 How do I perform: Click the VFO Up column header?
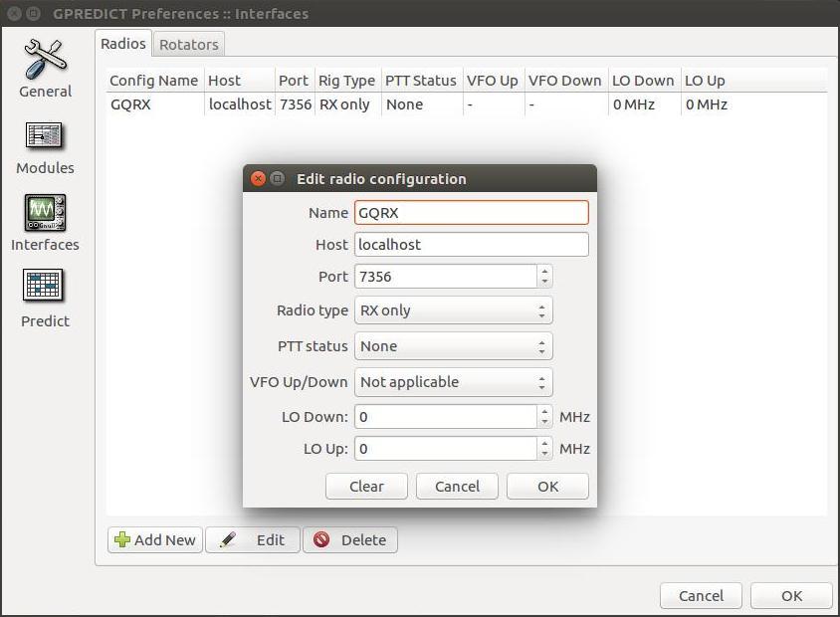[x=494, y=81]
